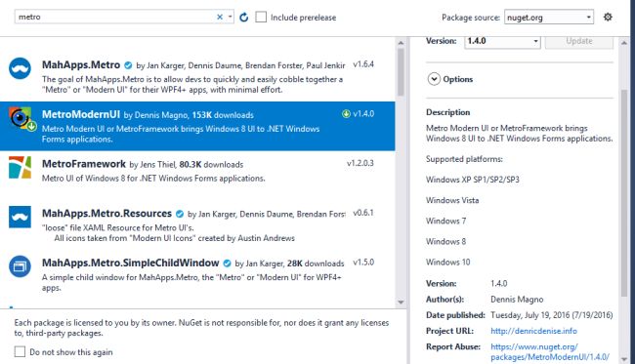
Task: Click verified badge next to MahApps.Metro.Resources
Action: pyautogui.click(x=180, y=214)
